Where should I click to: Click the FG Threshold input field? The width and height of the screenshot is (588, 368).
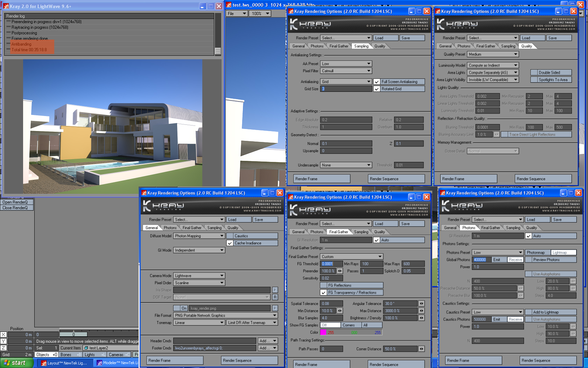pyautogui.click(x=331, y=264)
